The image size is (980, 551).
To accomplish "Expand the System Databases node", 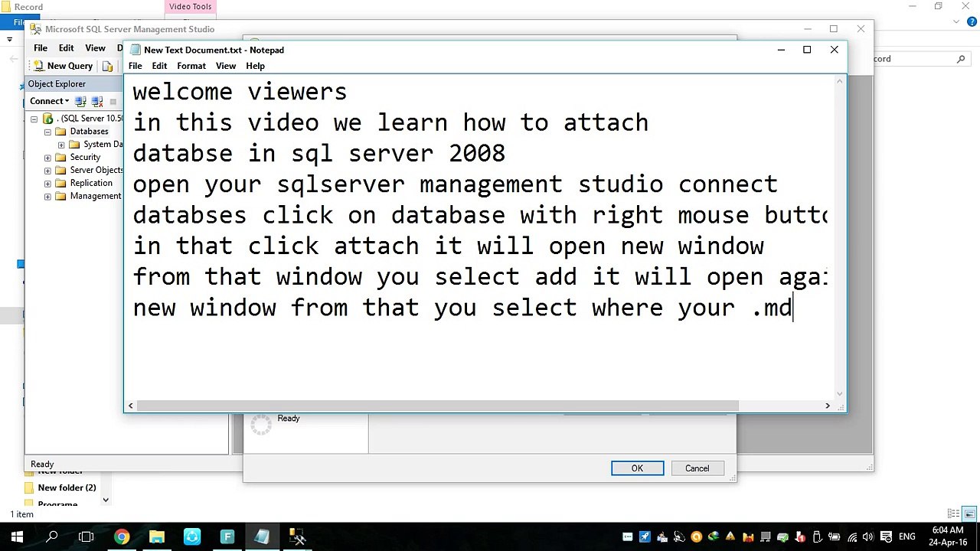I will click(61, 145).
